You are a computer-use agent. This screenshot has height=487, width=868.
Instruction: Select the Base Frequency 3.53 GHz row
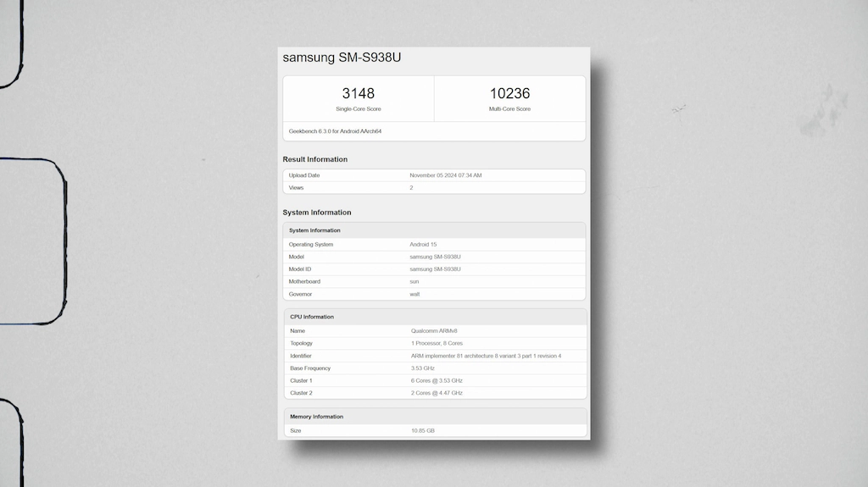(435, 368)
